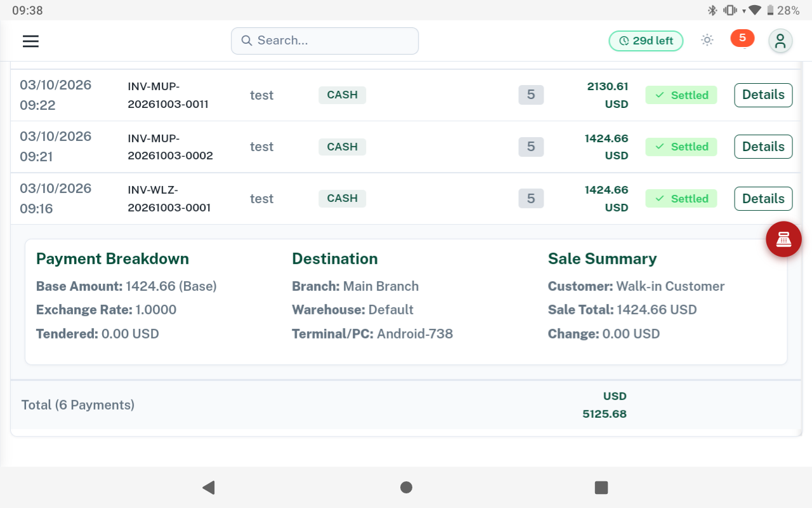Click the Exchange Rate 1.0000 line
The image size is (812, 508).
(x=107, y=310)
